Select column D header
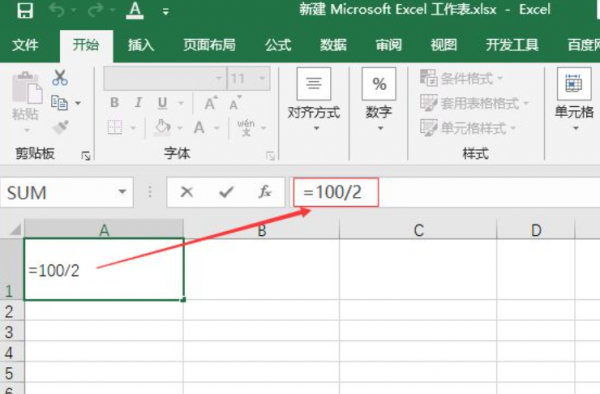This screenshot has height=394, width=600. tap(536, 230)
